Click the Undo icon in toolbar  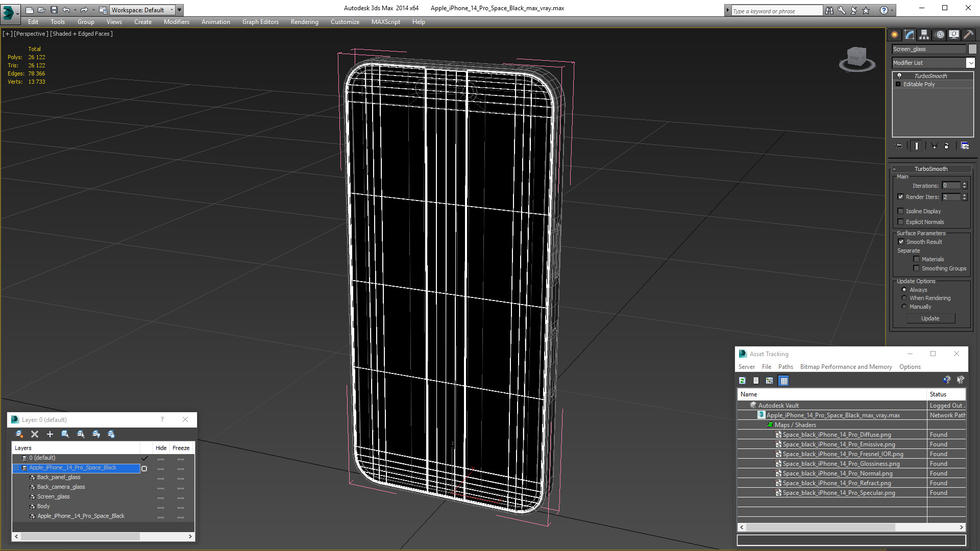coord(67,9)
